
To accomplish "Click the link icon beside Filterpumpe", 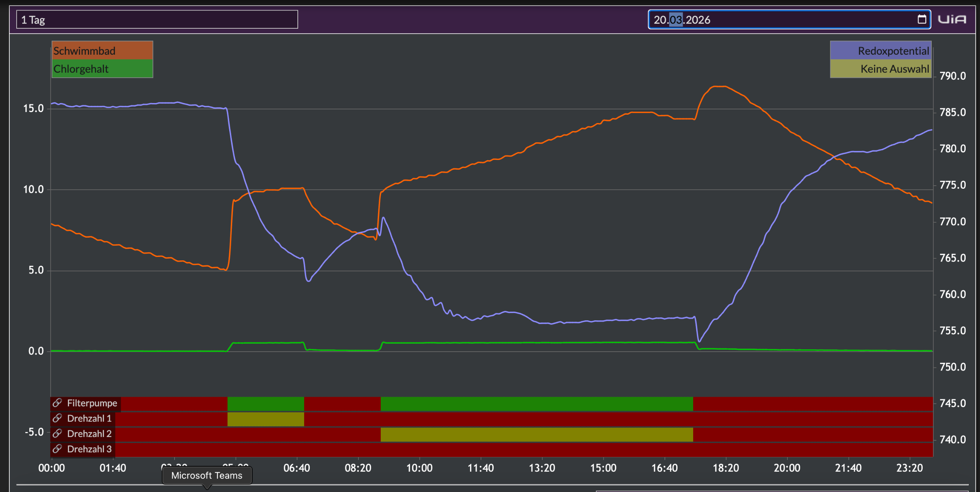I will coord(57,403).
